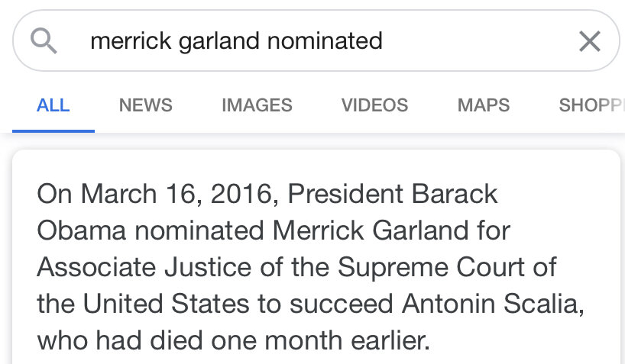
Task: Select the VIDEOS tab
Action: pyautogui.click(x=374, y=105)
